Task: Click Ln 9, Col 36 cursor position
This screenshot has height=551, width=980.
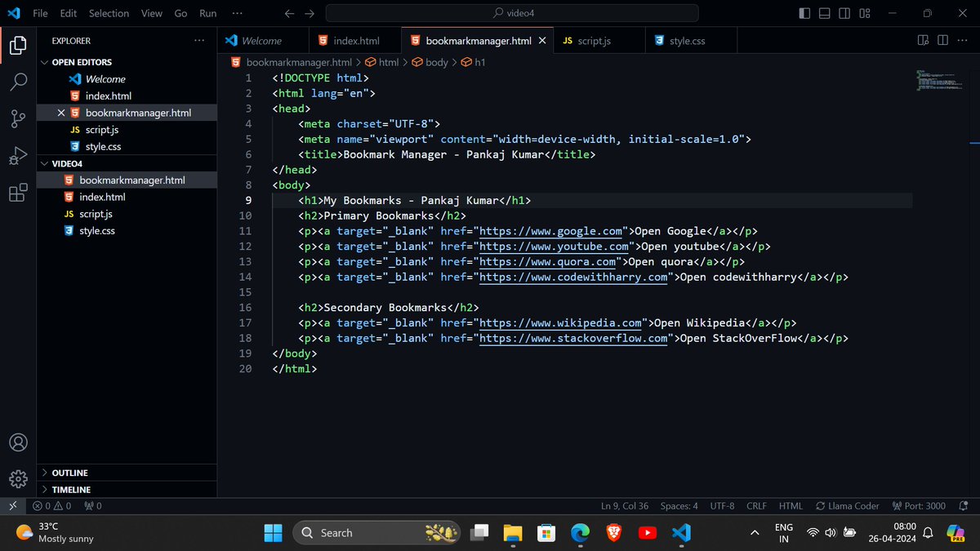Action: [625, 506]
